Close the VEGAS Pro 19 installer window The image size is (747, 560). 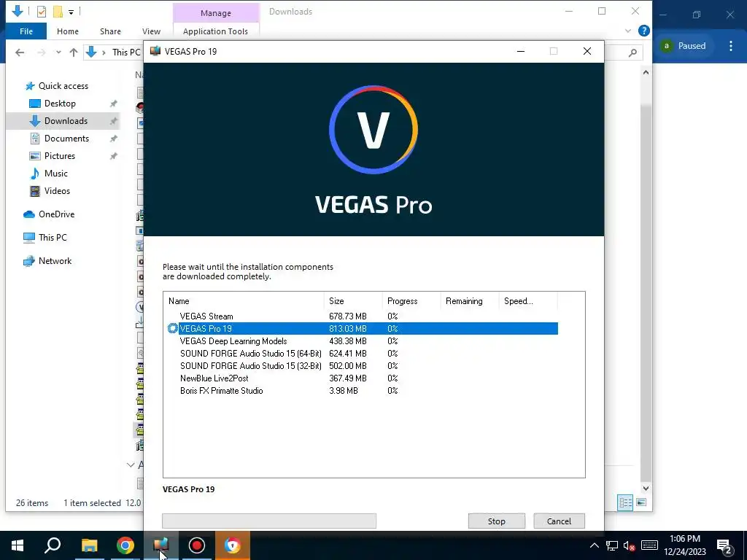coord(587,51)
